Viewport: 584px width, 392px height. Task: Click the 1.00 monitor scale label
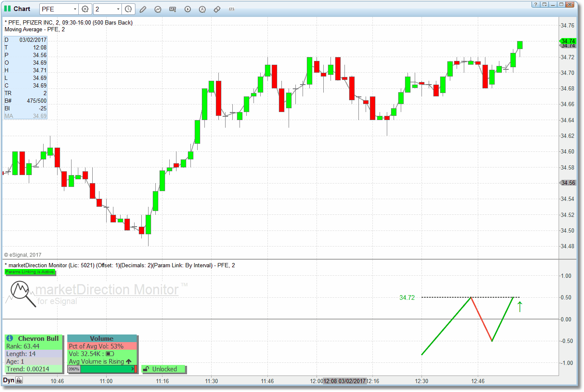[566, 276]
